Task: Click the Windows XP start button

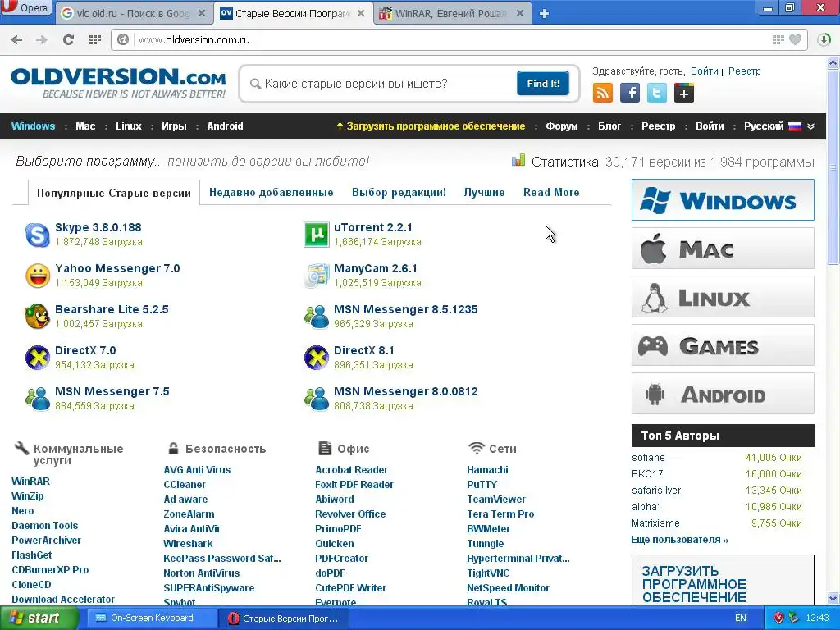Action: (x=39, y=619)
